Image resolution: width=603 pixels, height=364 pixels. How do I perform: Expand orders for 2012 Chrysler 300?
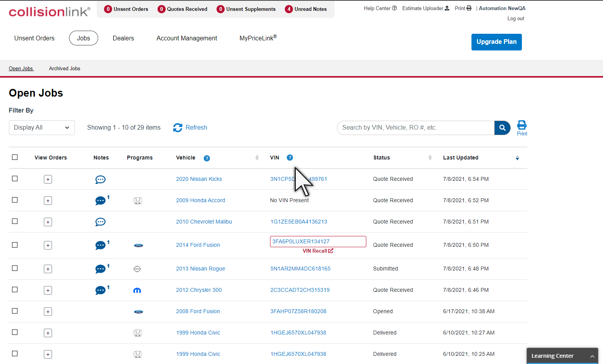tap(48, 290)
